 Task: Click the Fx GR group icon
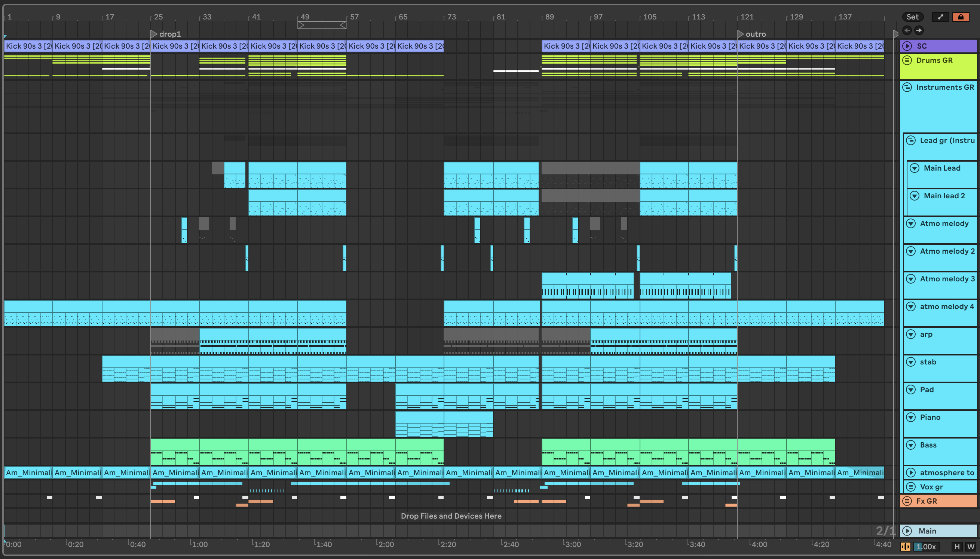[907, 501]
